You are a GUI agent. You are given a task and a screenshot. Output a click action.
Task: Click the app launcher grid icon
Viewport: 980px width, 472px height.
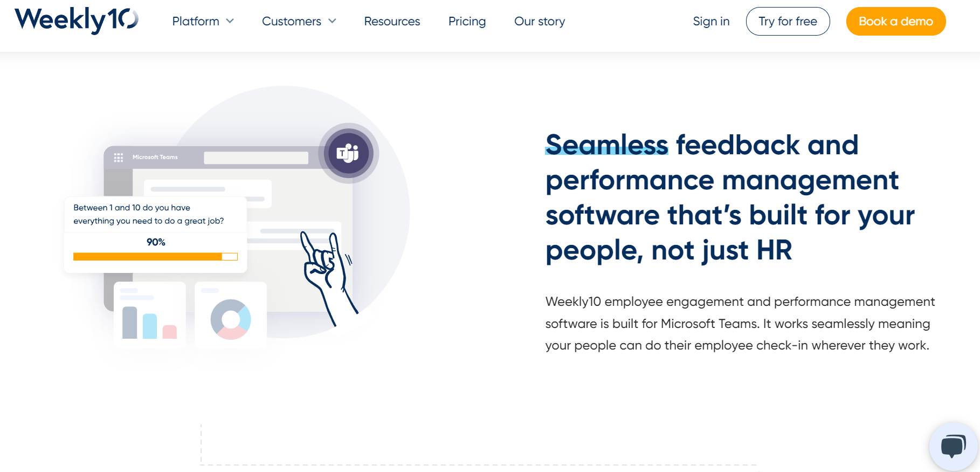(x=119, y=158)
